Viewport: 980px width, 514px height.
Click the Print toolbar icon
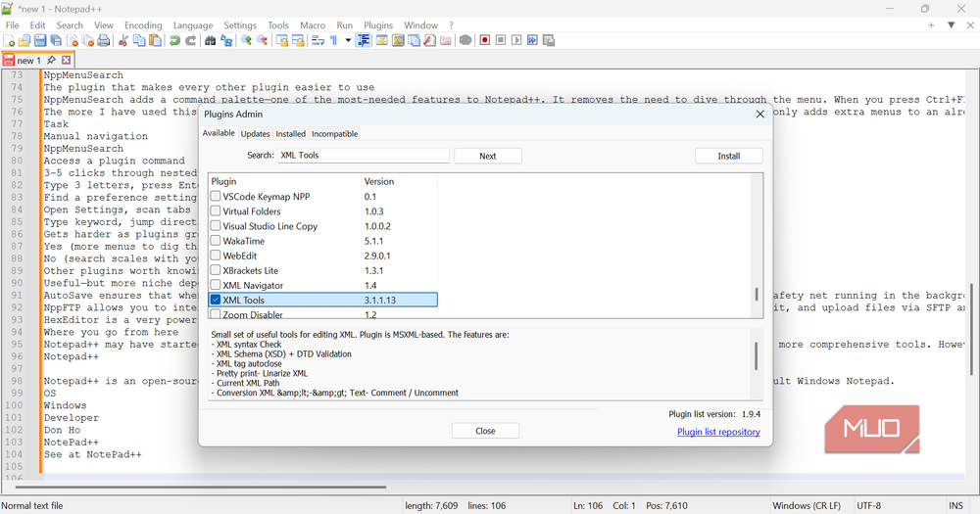point(104,40)
